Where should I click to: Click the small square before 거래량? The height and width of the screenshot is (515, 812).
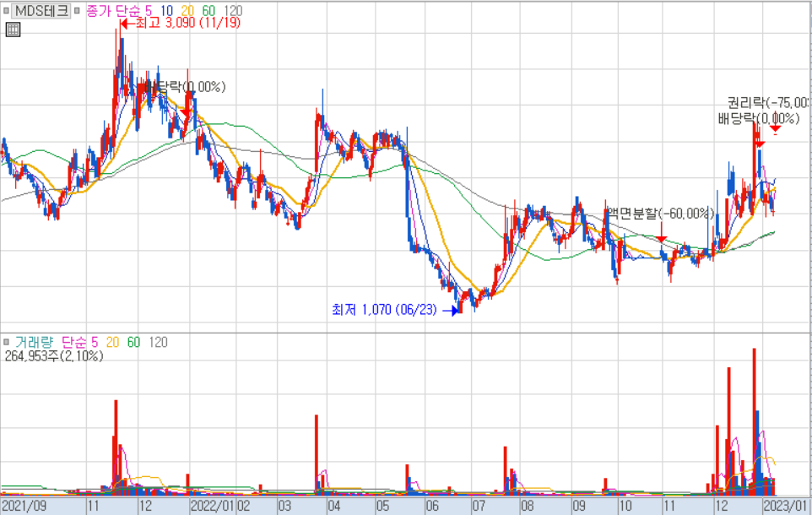pos(6,342)
